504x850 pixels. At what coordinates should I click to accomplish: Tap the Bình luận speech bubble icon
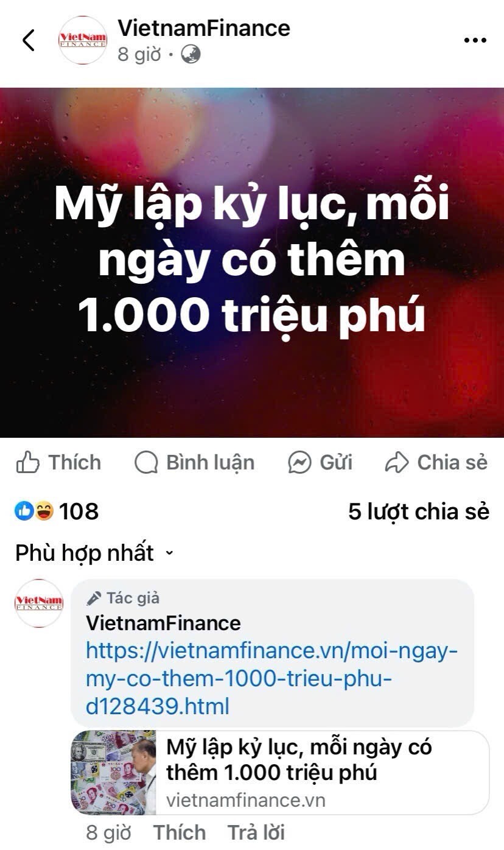click(146, 463)
